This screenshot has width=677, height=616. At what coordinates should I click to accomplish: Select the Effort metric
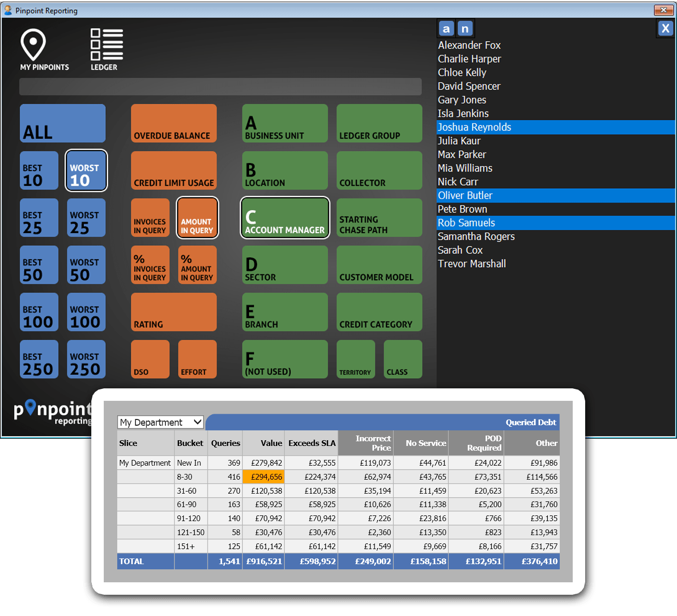[x=197, y=359]
